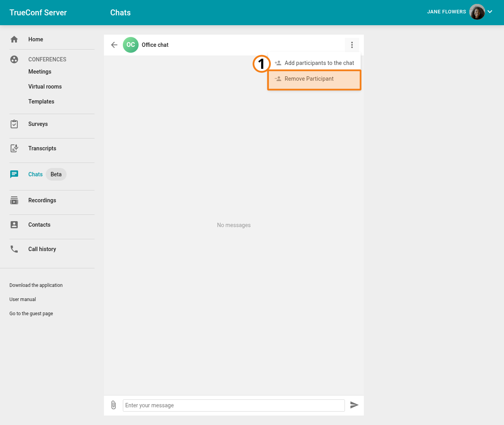
Task: Select the Call history phone icon
Action: (14, 249)
